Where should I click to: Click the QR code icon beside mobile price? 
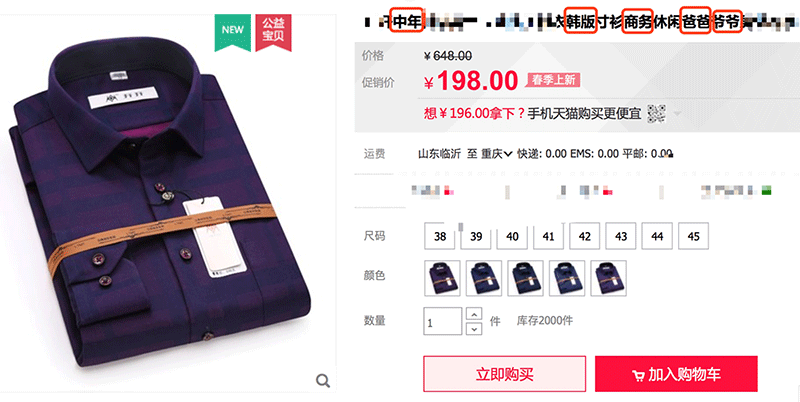pos(656,114)
